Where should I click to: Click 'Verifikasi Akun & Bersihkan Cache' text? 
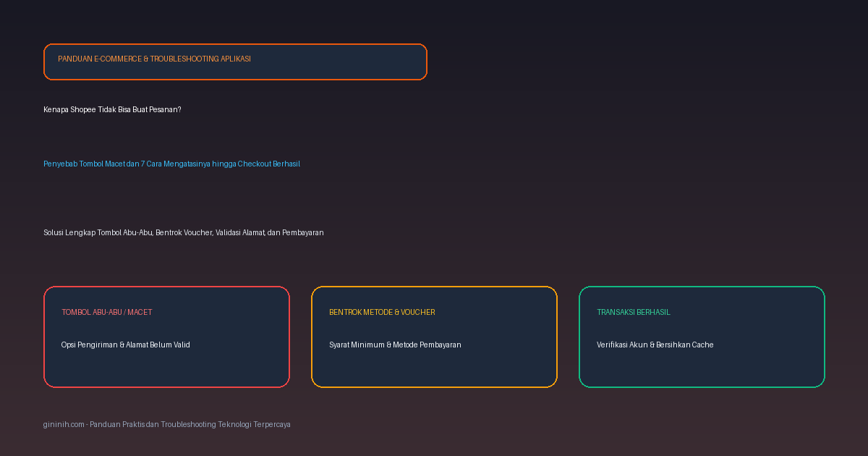pyautogui.click(x=655, y=345)
